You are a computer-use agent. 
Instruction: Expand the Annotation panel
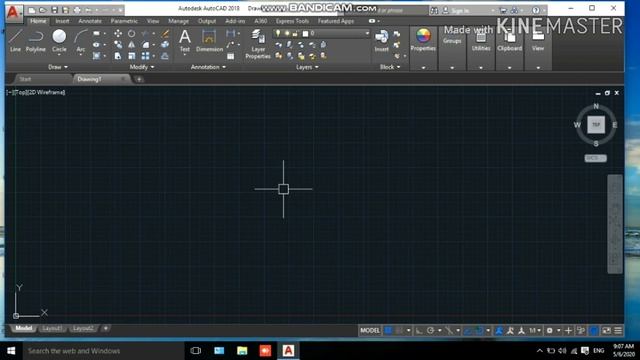coord(208,67)
